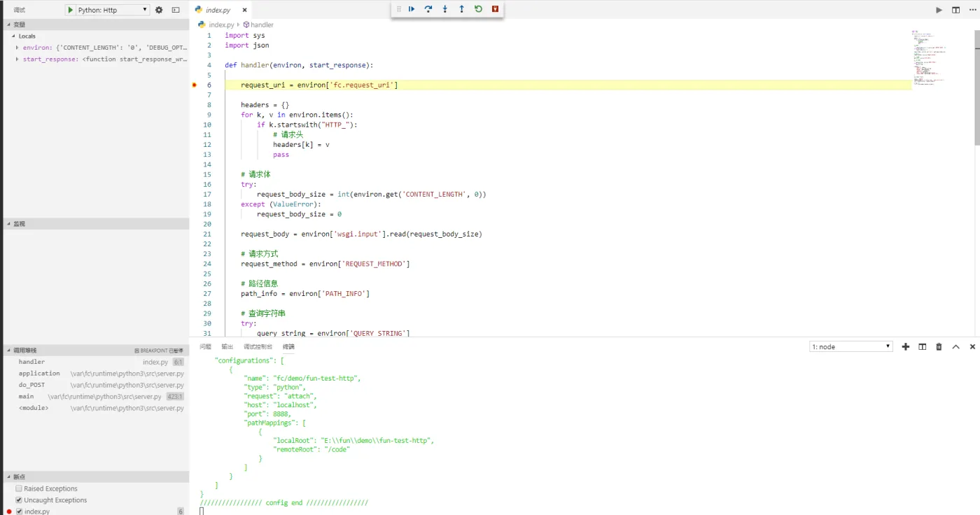Open the terminal selector '1: node' dropdown
This screenshot has height=515, width=980.
851,346
